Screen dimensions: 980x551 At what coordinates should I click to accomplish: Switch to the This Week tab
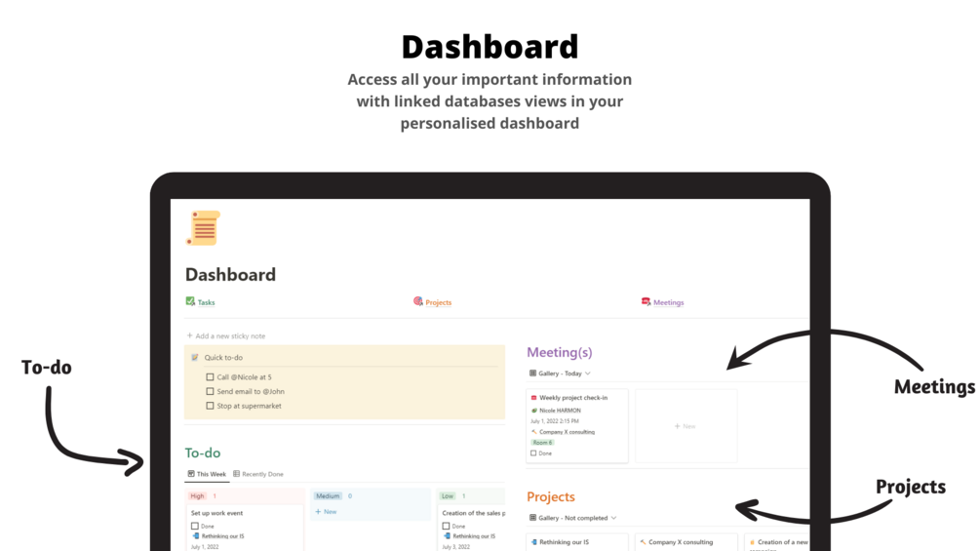pos(207,474)
